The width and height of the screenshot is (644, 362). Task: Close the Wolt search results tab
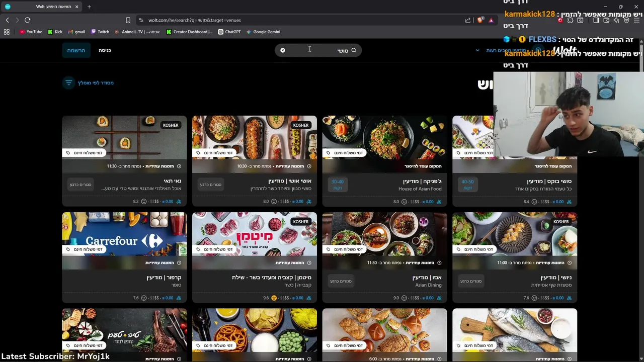[76, 7]
